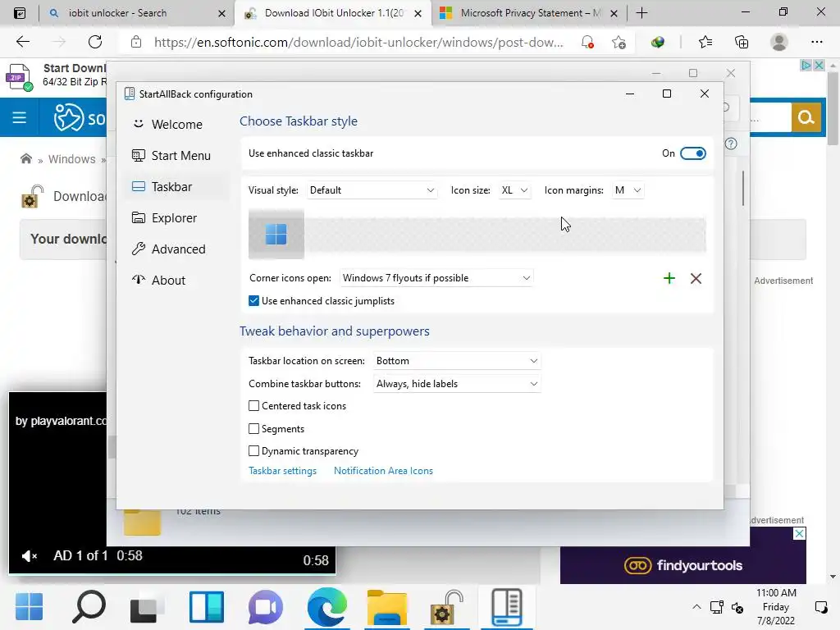Click the green plus add-style icon
The height and width of the screenshot is (630, 840).
tap(669, 279)
